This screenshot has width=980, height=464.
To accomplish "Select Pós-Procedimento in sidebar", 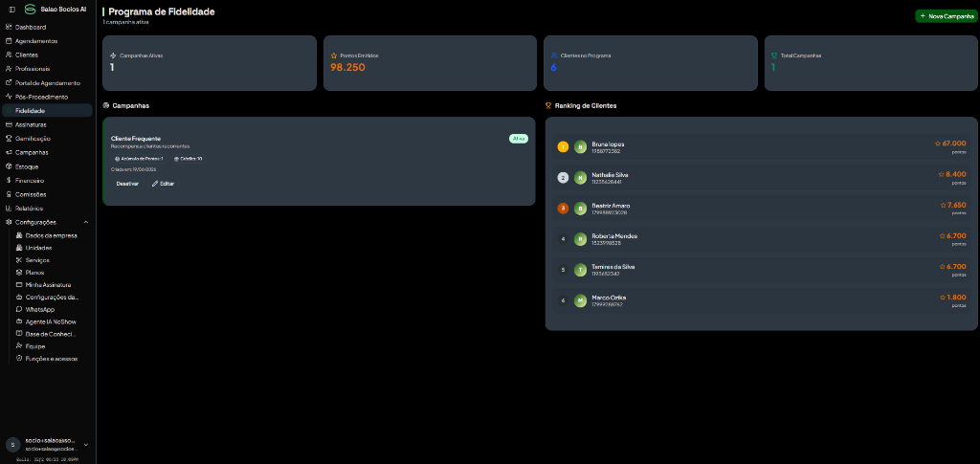I will tap(48, 97).
